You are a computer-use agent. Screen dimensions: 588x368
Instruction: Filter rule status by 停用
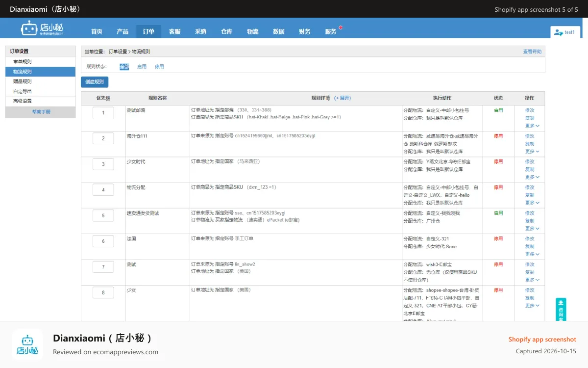point(159,67)
